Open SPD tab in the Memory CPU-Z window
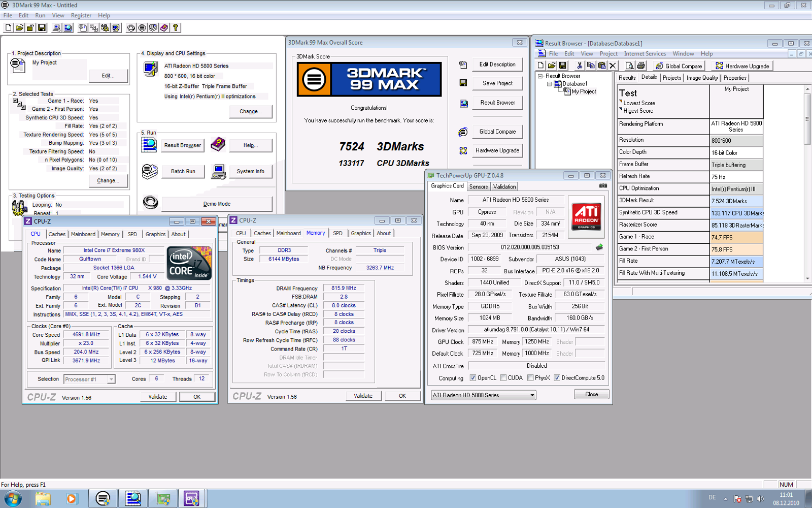Screen dimensions: 812x508 337,233
